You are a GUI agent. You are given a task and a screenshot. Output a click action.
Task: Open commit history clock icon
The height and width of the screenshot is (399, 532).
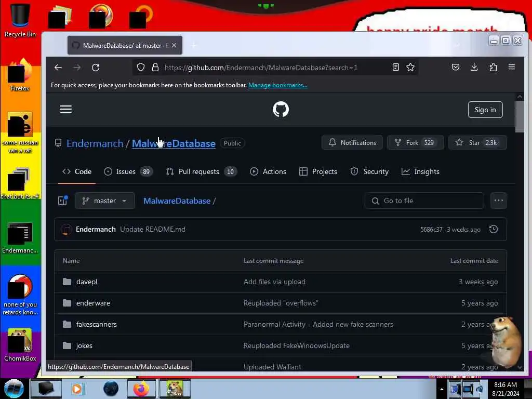[x=494, y=229]
